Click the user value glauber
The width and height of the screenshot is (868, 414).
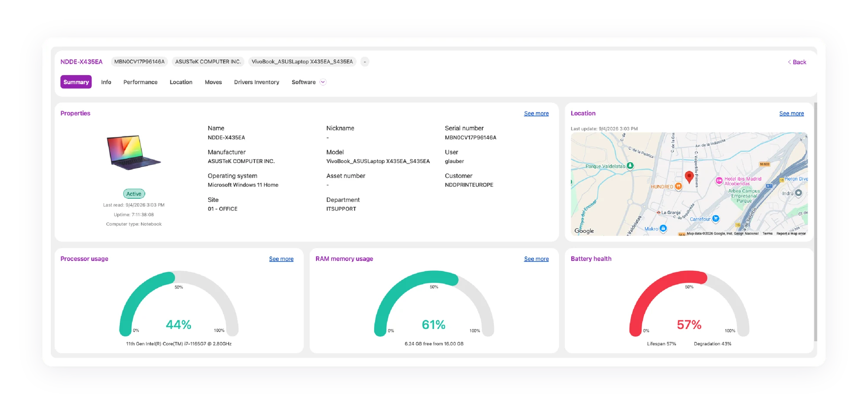(x=454, y=161)
